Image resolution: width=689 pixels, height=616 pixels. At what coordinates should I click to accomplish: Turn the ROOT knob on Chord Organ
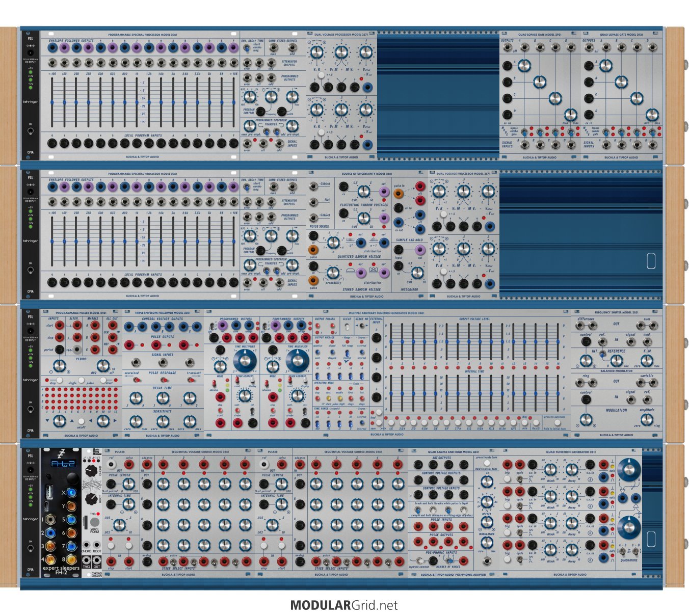pyautogui.click(x=91, y=499)
